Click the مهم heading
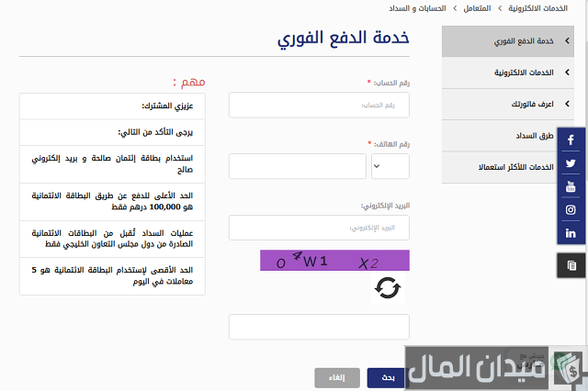588x391 pixels. (189, 82)
